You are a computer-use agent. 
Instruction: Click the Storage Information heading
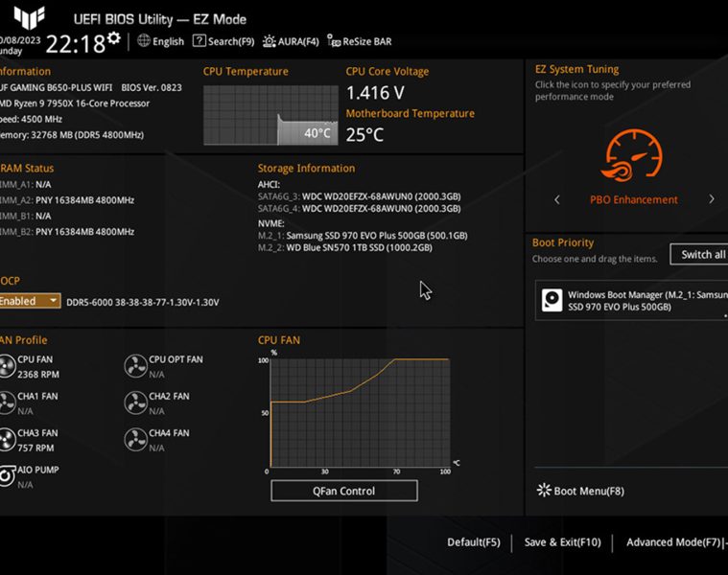pyautogui.click(x=306, y=168)
